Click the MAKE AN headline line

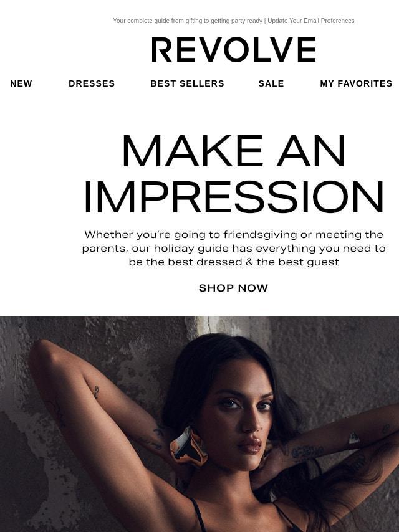click(x=234, y=151)
